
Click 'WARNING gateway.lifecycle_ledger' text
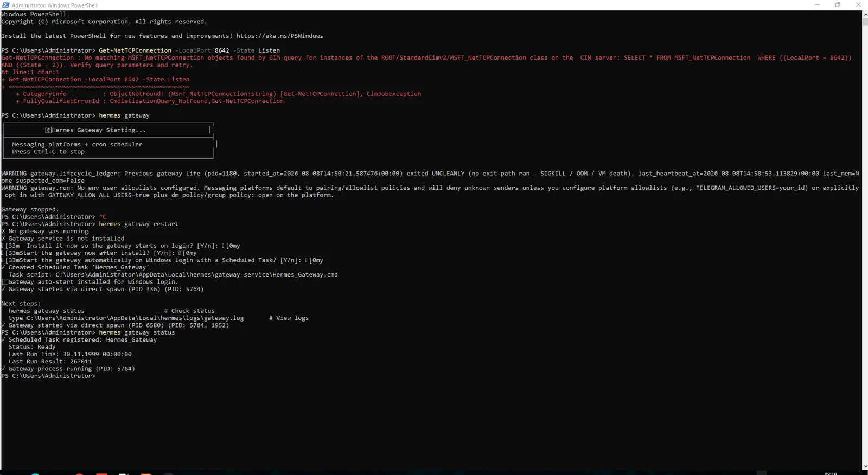61,174
